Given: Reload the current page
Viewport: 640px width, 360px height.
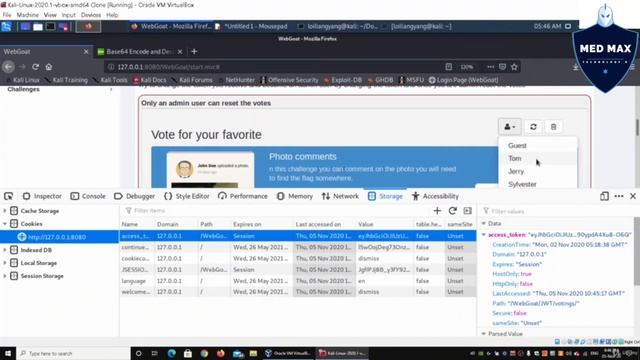Looking at the screenshot, I should [36, 67].
